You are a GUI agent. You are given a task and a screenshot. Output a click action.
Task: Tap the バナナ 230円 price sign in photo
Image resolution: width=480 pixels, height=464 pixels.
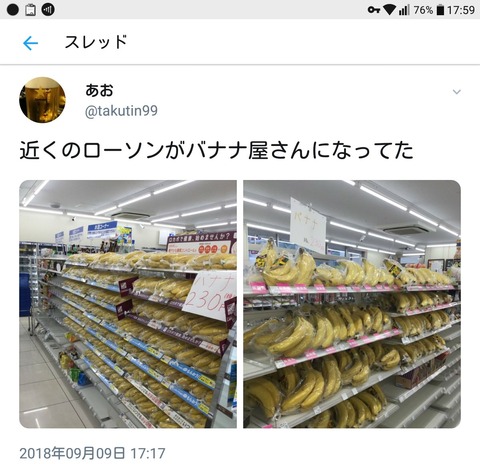(x=209, y=295)
